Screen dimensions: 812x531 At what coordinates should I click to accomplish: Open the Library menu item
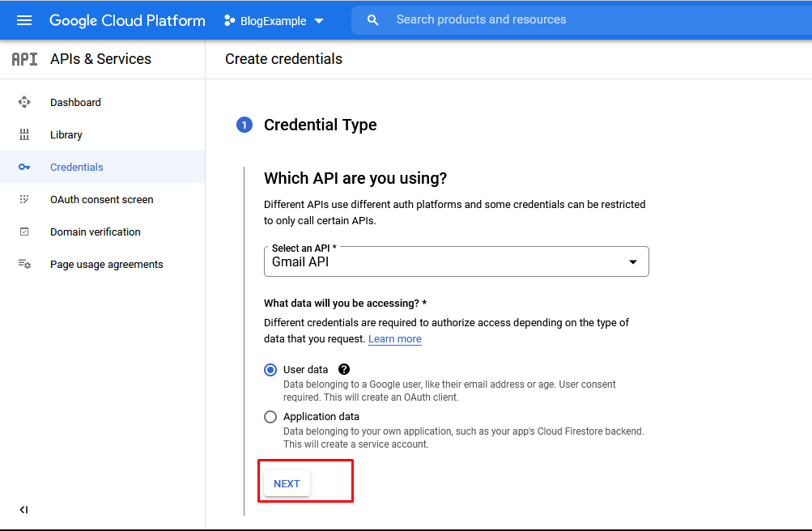tap(66, 135)
